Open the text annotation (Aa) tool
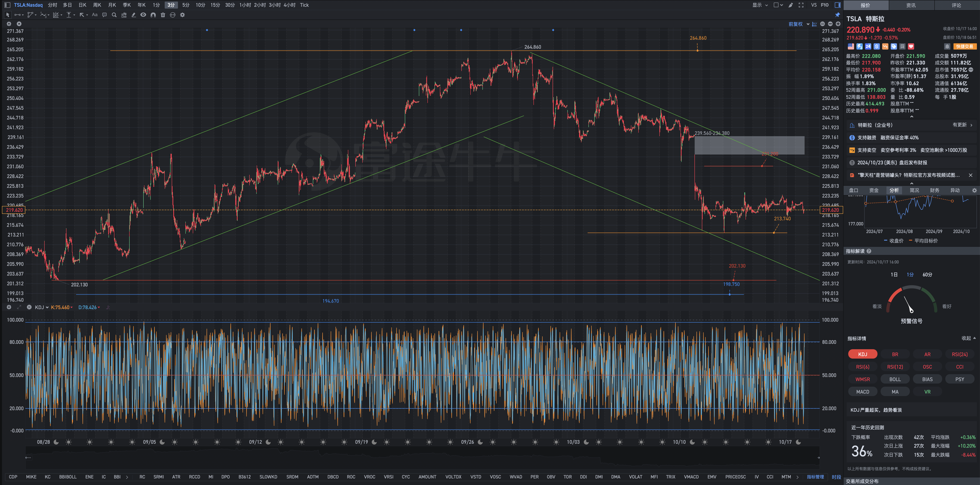This screenshot has width=980, height=485. (x=95, y=15)
